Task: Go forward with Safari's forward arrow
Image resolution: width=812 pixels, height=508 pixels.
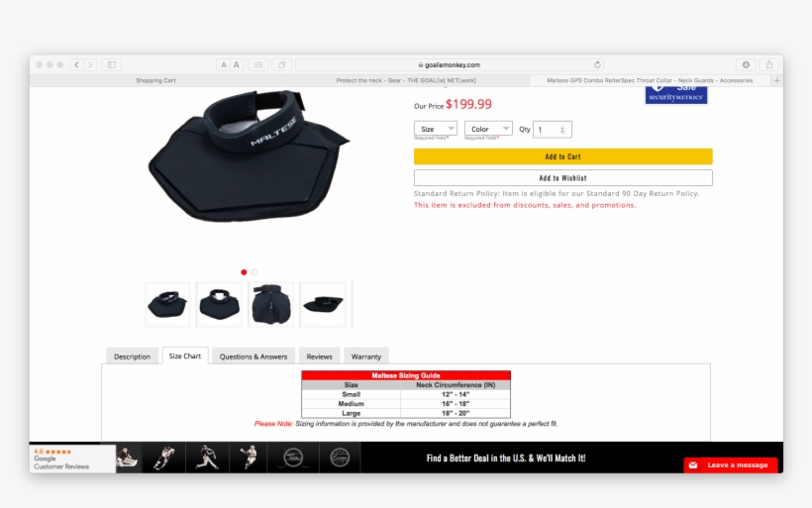Action: (x=90, y=64)
